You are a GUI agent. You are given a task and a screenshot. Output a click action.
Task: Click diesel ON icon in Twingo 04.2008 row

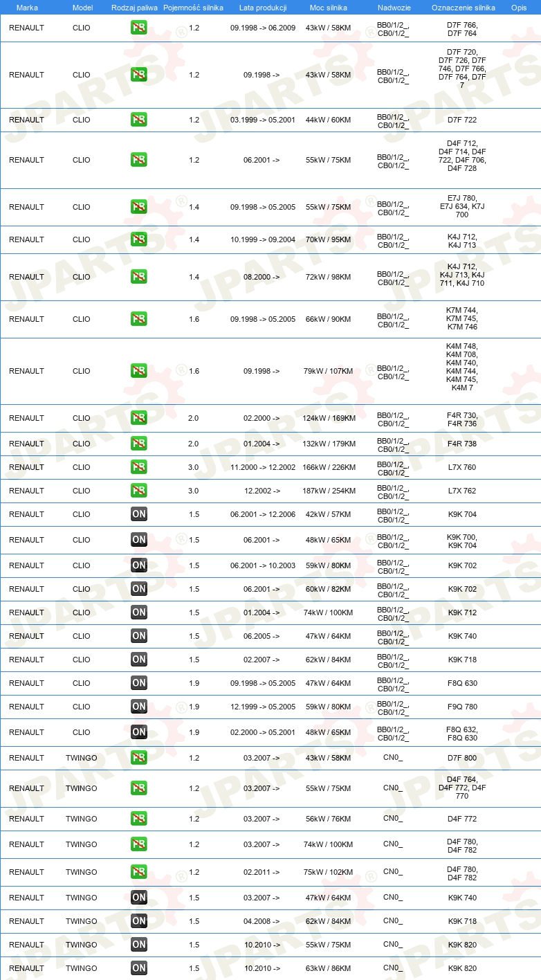[x=139, y=921]
